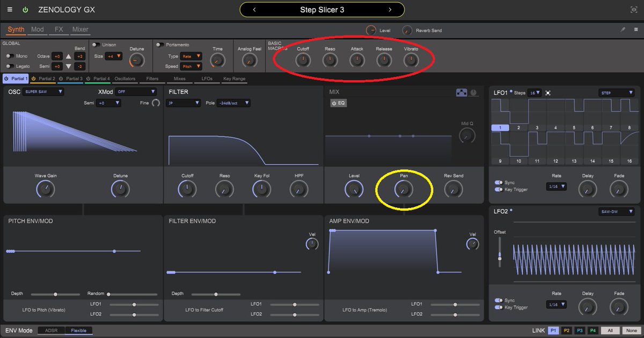Open the hamburger menu
The image size is (644, 338).
pos(10,10)
